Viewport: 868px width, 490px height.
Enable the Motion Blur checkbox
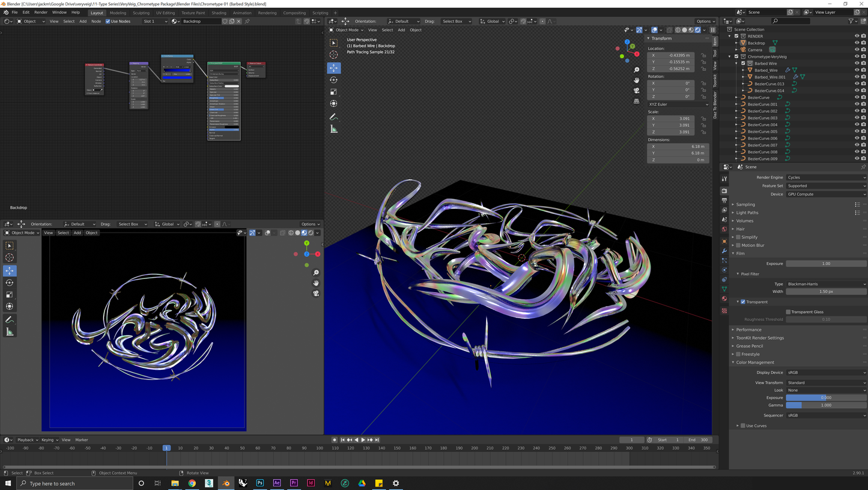(x=738, y=245)
